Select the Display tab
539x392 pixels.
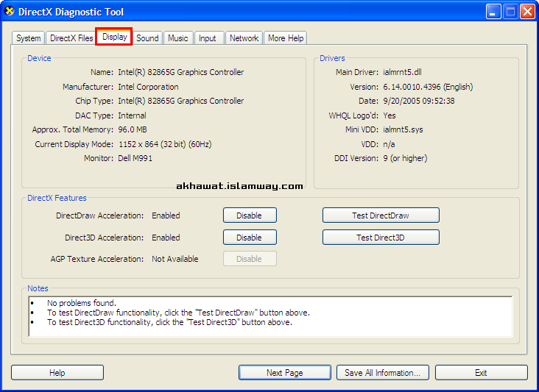coord(114,37)
